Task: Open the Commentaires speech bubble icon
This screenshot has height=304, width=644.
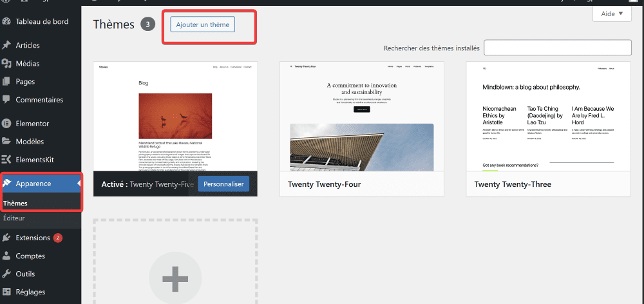Action: (6, 99)
